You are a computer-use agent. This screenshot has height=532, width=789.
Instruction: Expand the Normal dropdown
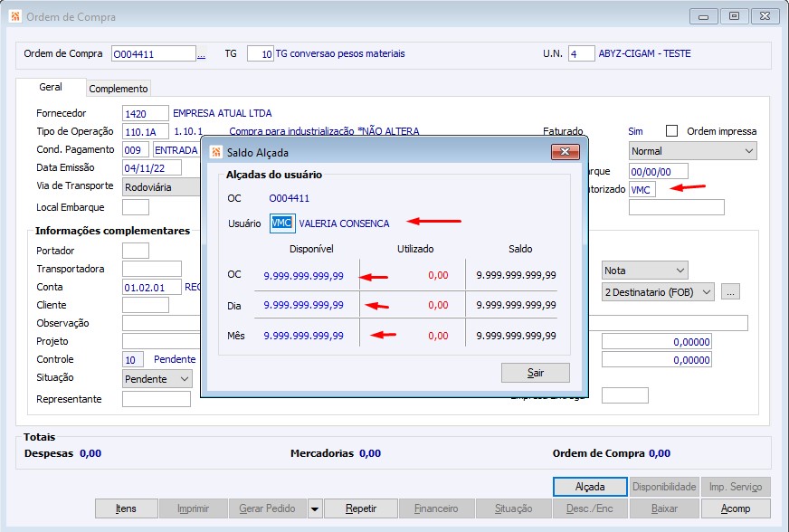[x=693, y=151]
